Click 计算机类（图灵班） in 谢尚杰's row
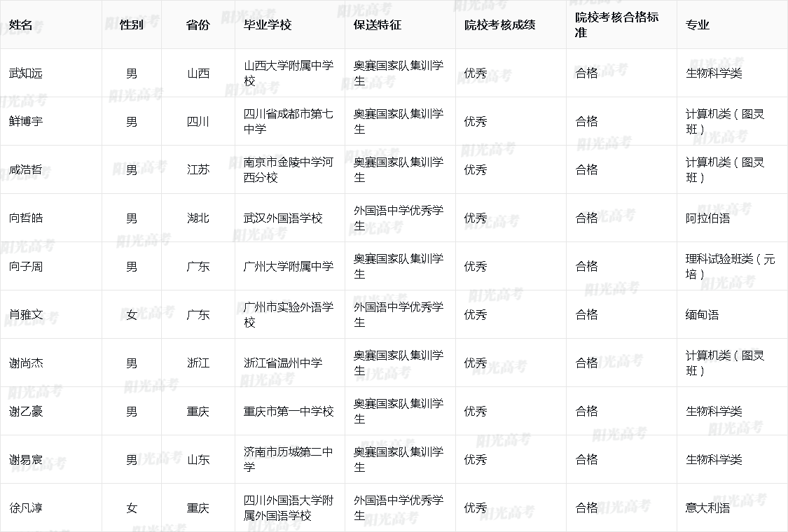The image size is (788, 532). [725, 363]
